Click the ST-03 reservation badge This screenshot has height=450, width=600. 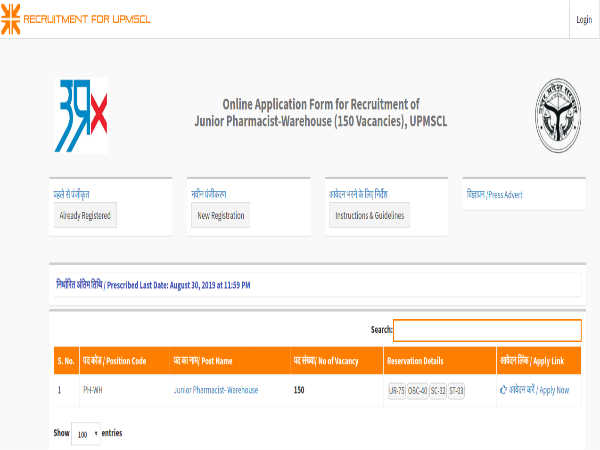(x=456, y=390)
